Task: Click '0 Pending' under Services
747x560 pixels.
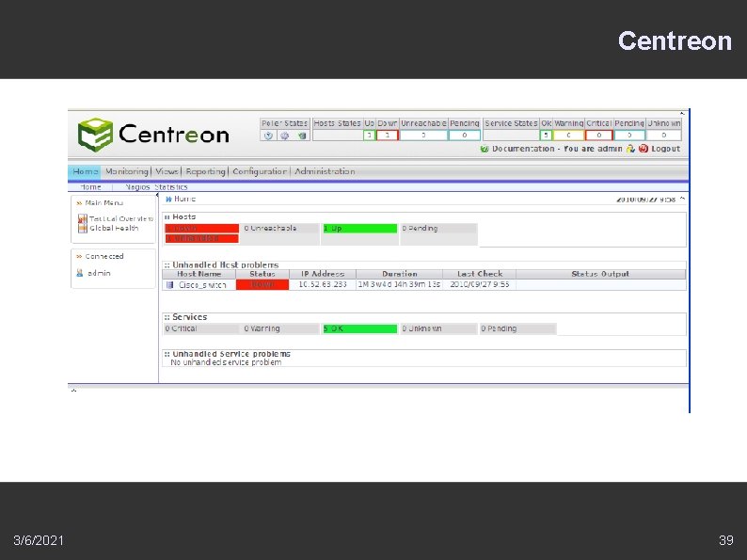Action: (x=499, y=328)
